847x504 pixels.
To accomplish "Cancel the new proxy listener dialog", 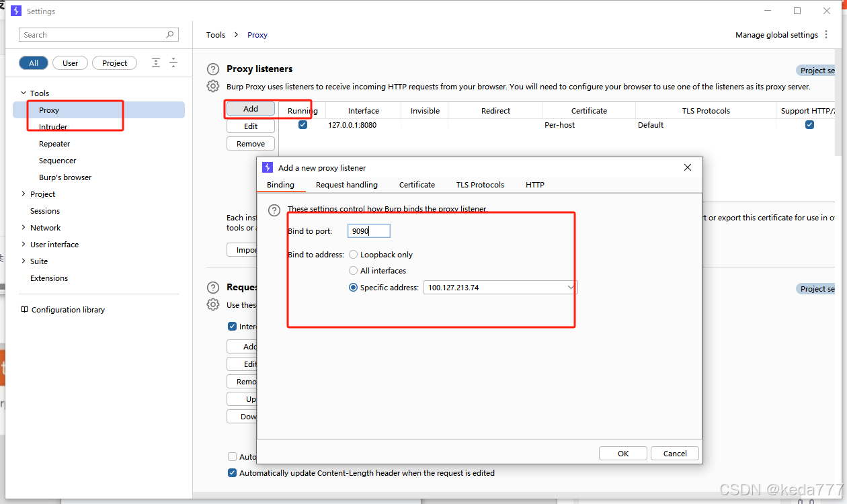I will pos(675,454).
